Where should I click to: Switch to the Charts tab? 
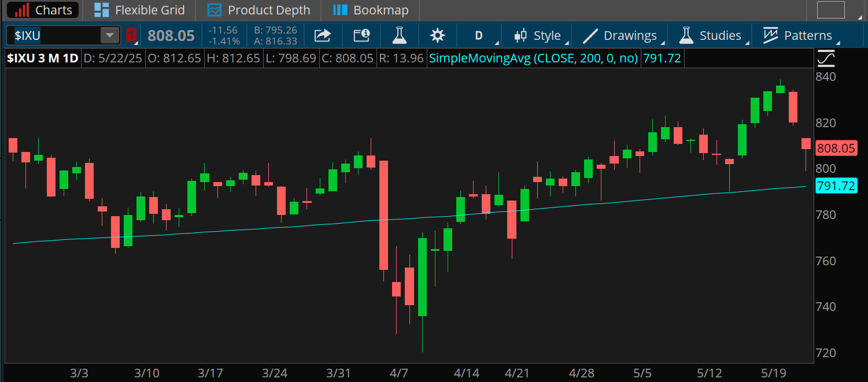click(x=43, y=10)
